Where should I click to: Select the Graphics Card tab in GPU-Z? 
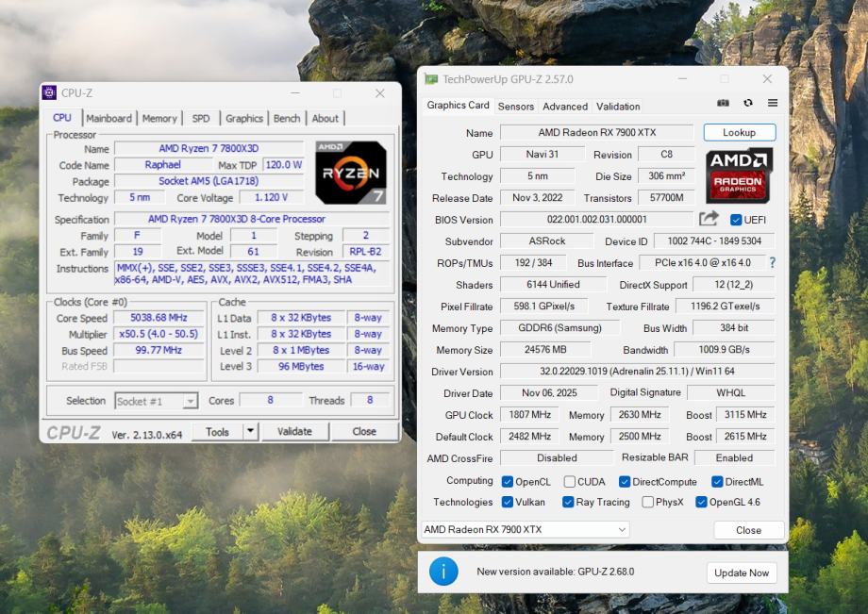tap(458, 105)
